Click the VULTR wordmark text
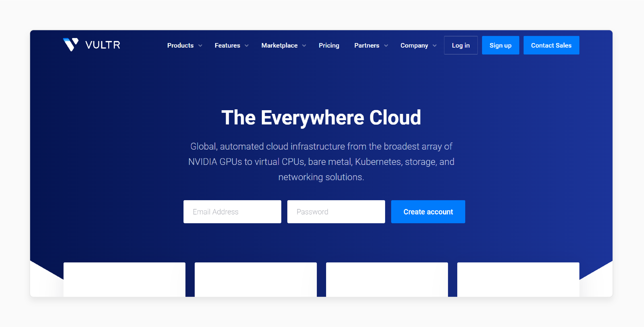This screenshot has height=327, width=644. point(103,45)
